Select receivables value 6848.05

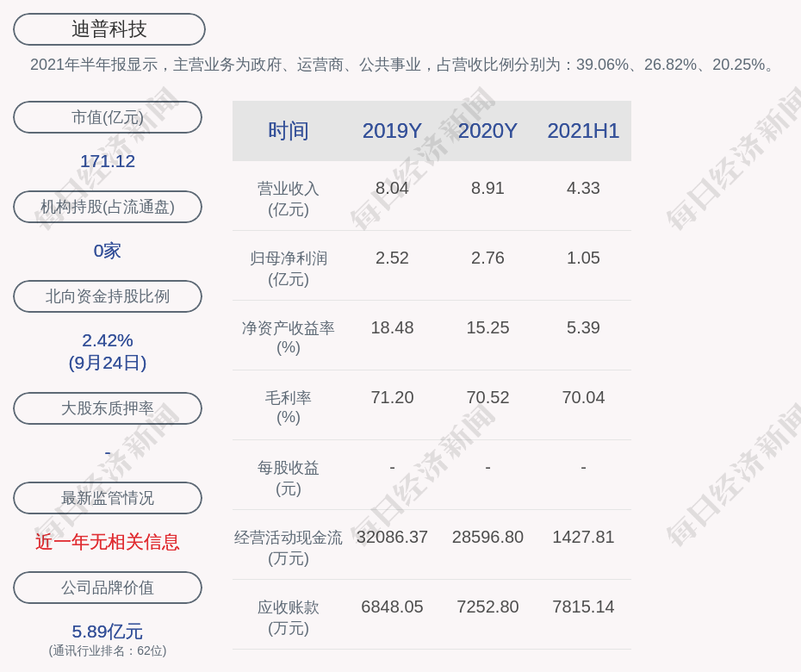[392, 607]
